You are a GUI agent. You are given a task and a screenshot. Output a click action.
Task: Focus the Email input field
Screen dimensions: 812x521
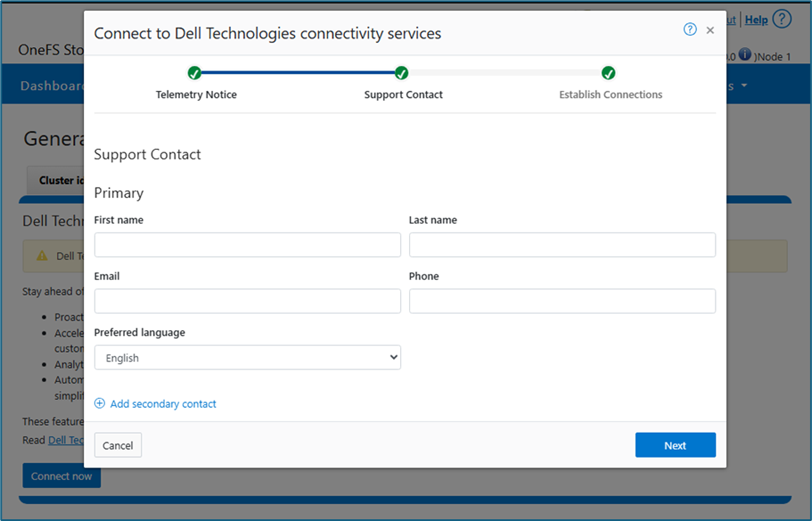248,301
